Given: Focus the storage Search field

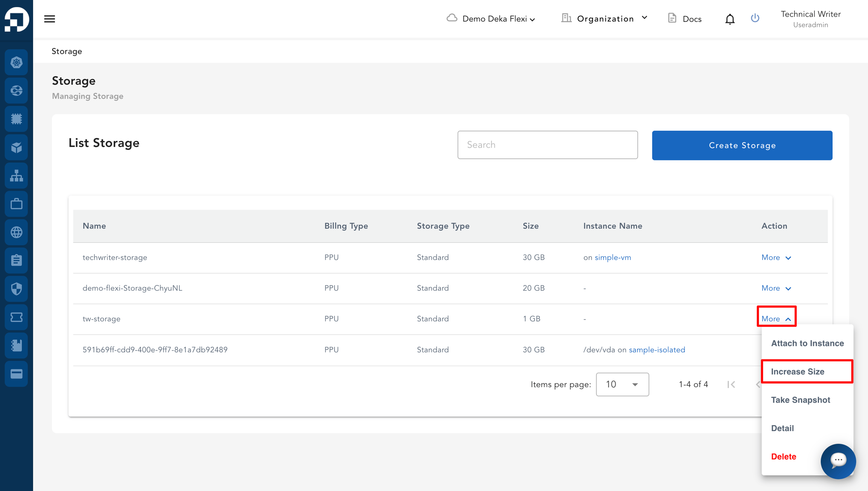Looking at the screenshot, I should pyautogui.click(x=547, y=145).
